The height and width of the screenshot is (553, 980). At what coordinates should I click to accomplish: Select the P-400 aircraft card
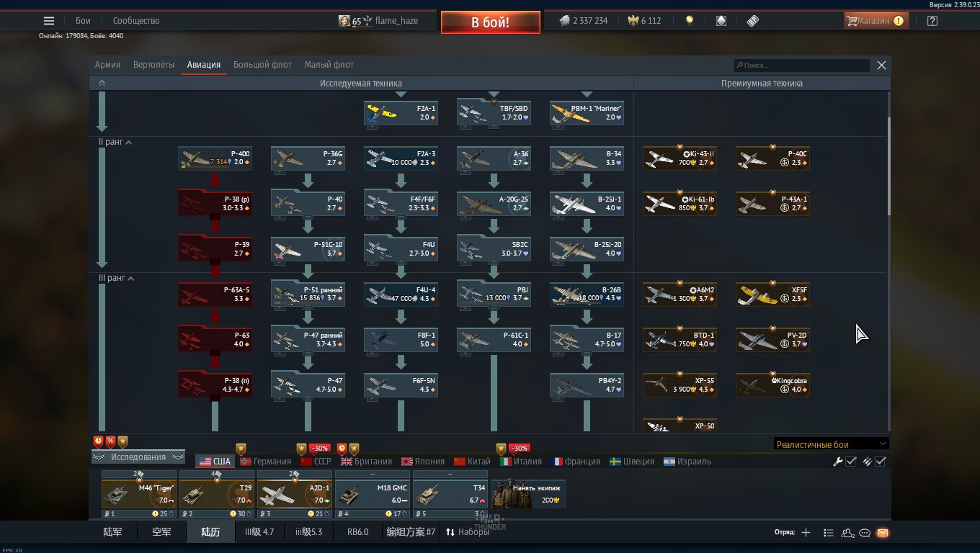(215, 158)
